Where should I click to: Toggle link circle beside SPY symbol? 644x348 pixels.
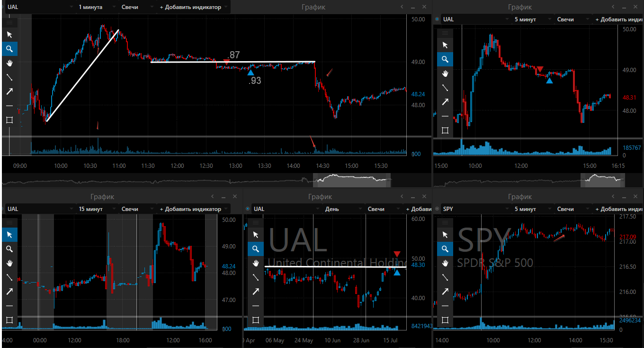pyautogui.click(x=437, y=209)
